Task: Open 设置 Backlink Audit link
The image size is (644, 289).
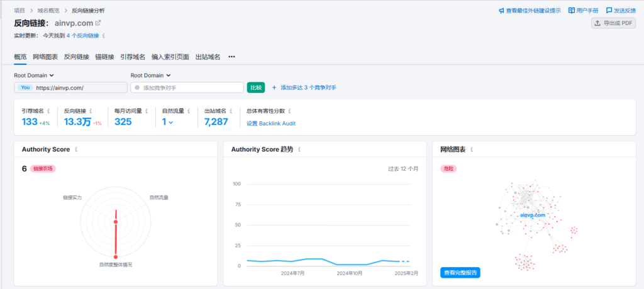Action: 271,124
